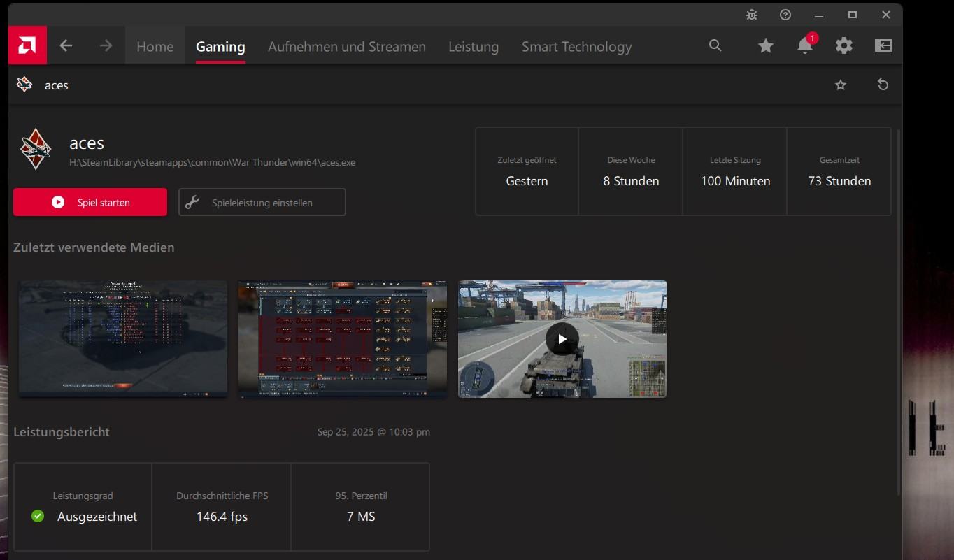This screenshot has height=560, width=954.
Task: Play the tank gameplay video
Action: click(562, 339)
